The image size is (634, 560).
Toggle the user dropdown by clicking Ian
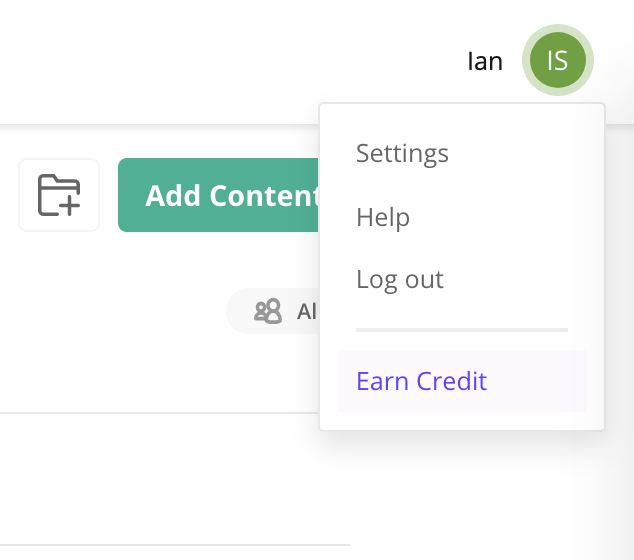click(x=485, y=61)
